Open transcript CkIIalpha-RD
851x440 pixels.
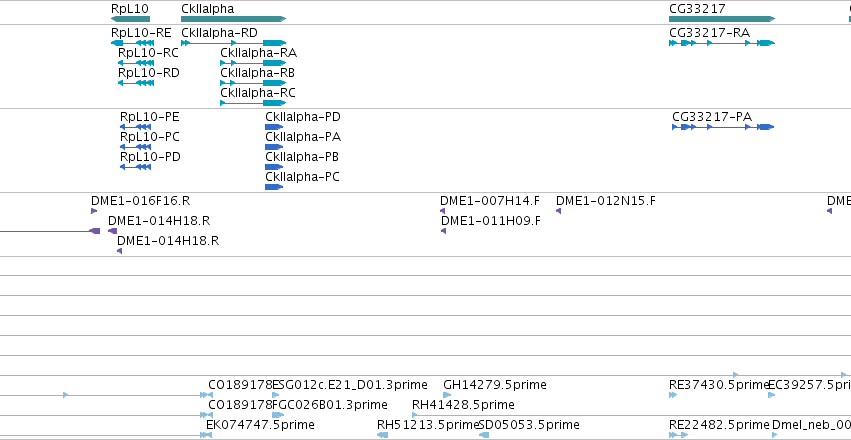click(233, 43)
